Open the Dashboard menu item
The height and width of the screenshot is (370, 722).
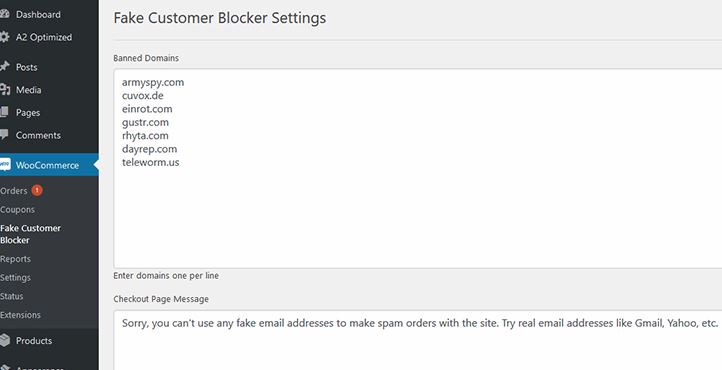pos(38,14)
